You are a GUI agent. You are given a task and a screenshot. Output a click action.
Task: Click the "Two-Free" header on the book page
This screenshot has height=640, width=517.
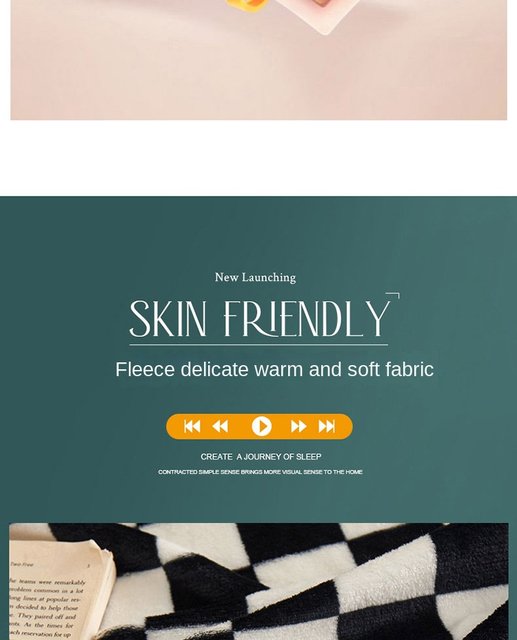pyautogui.click(x=22, y=564)
